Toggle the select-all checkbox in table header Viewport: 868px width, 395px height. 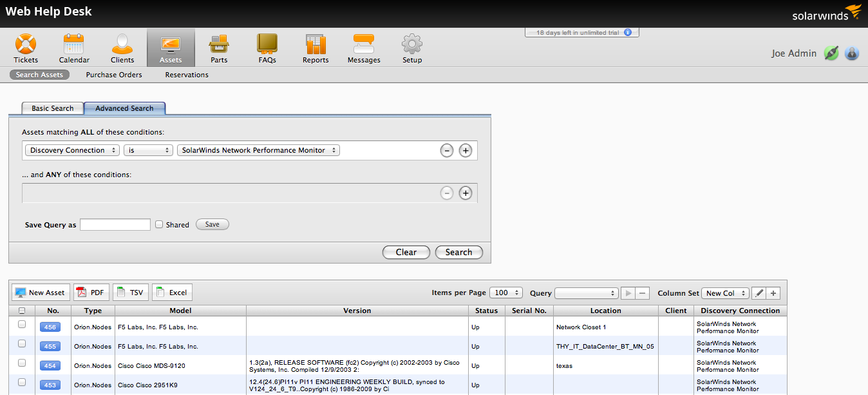coord(22,311)
